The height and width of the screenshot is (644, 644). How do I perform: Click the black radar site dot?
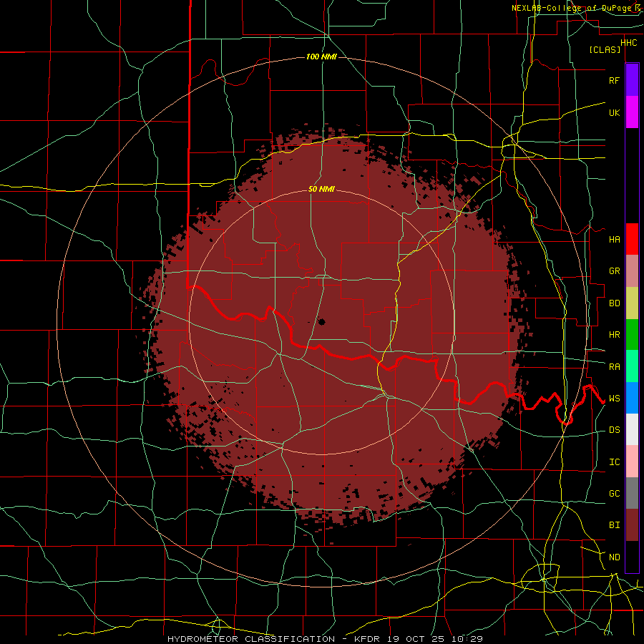321,321
